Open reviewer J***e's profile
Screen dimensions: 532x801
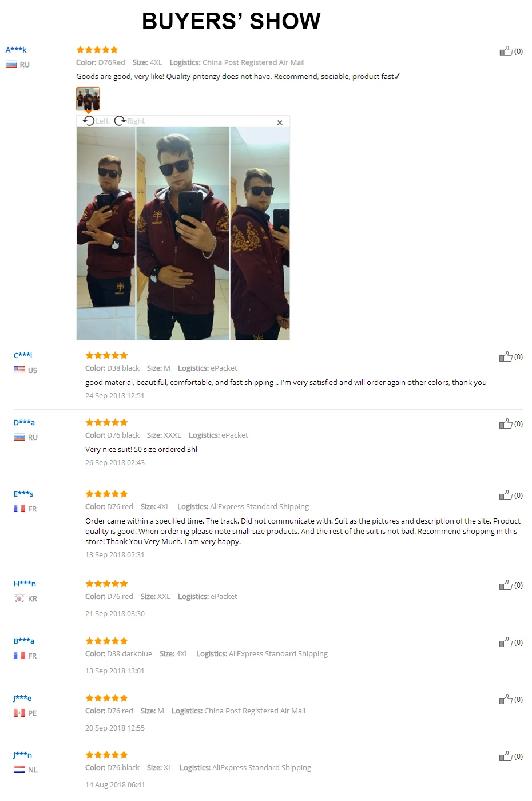22,698
